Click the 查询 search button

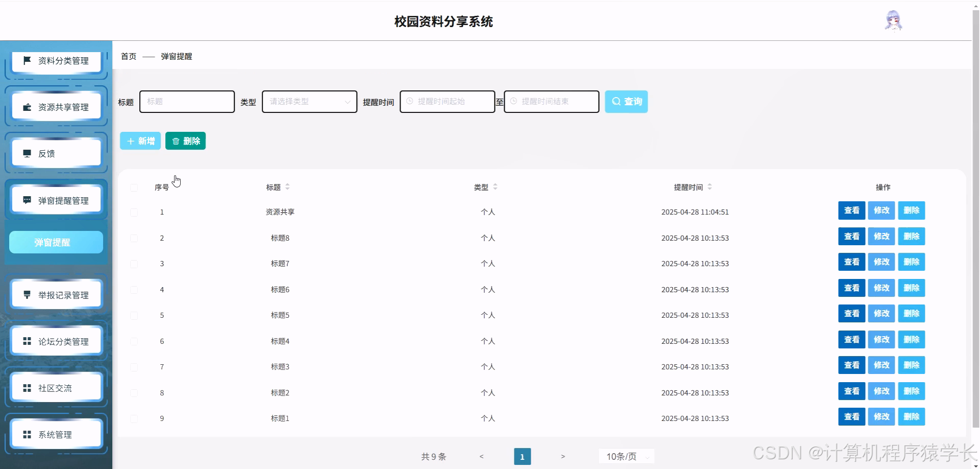click(626, 101)
